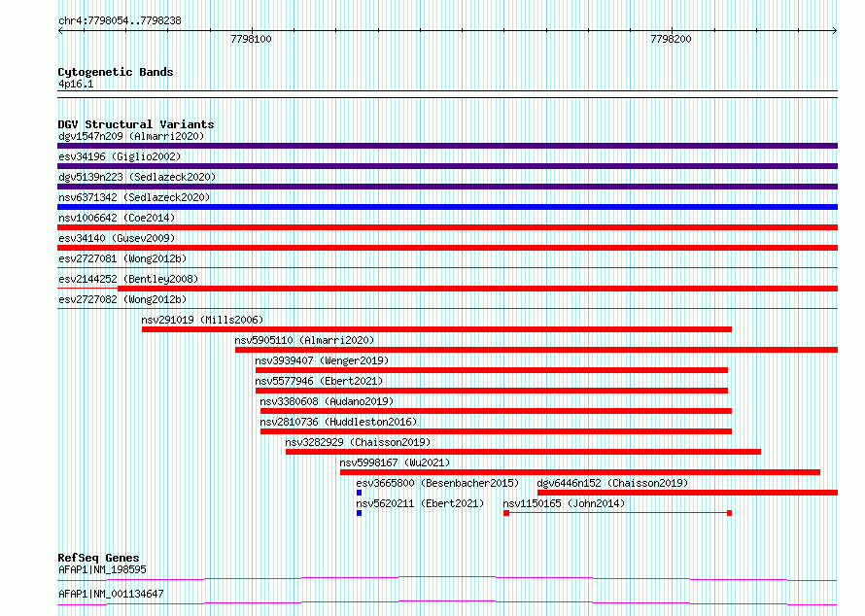This screenshot has height=616, width=865.
Task: Open the esv34196 Giglio2002 variant label
Action: [x=120, y=156]
